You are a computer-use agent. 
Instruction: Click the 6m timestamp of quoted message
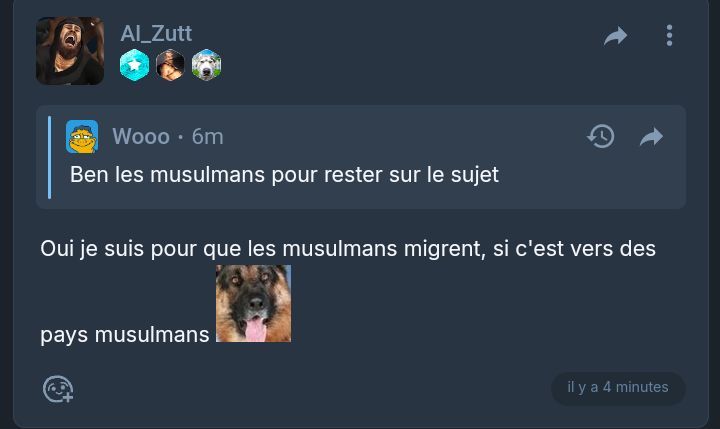tap(208, 136)
